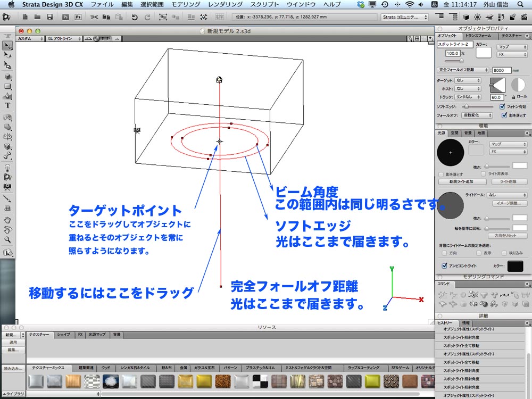
Task: Select the Text tool marked T
Action: [x=7, y=105]
